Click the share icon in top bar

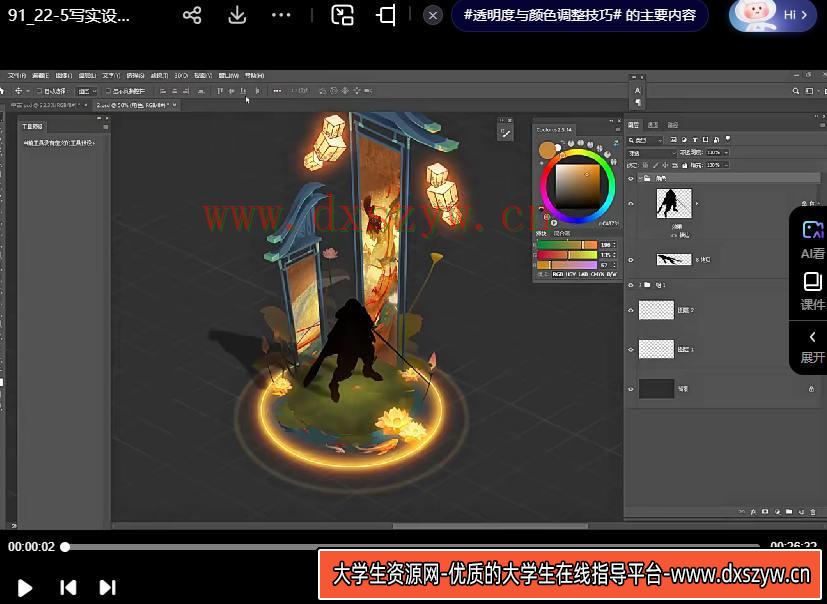(x=192, y=15)
